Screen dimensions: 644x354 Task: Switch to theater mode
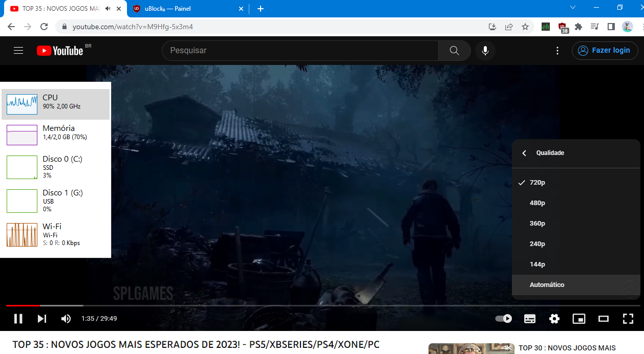(604, 319)
